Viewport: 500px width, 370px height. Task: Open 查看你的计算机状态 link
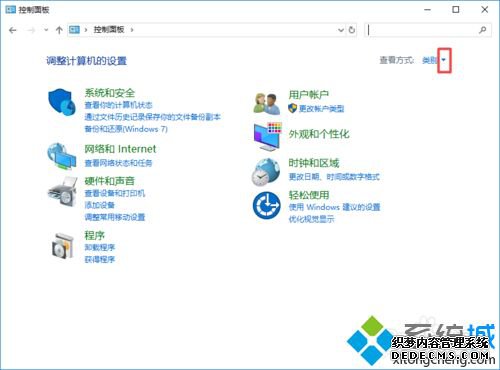click(118, 105)
